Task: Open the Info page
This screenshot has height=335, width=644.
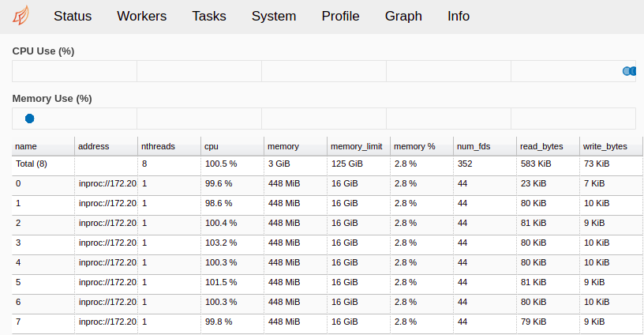Action: click(459, 16)
